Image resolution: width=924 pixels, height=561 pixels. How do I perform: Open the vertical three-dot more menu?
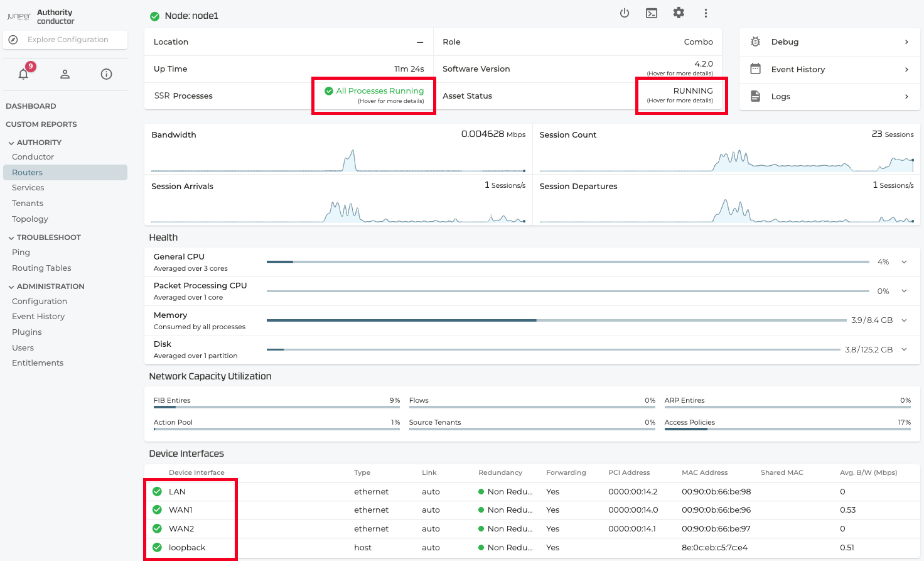point(706,13)
